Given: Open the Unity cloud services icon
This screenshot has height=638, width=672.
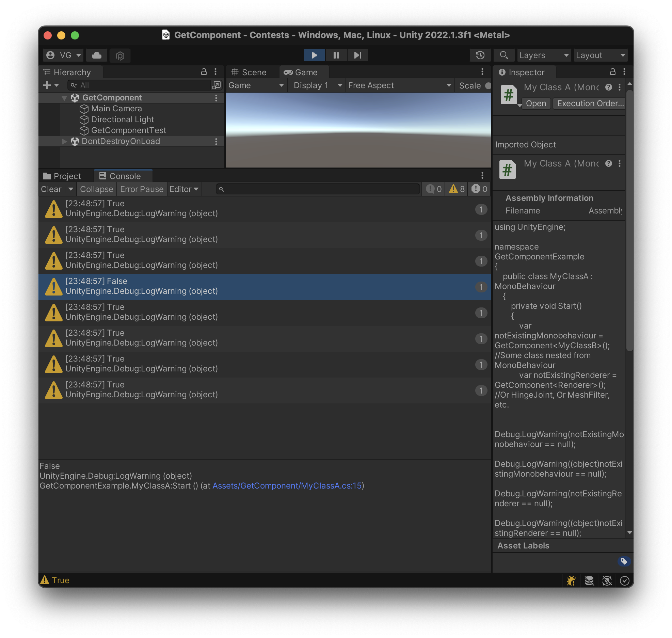Looking at the screenshot, I should tap(97, 55).
